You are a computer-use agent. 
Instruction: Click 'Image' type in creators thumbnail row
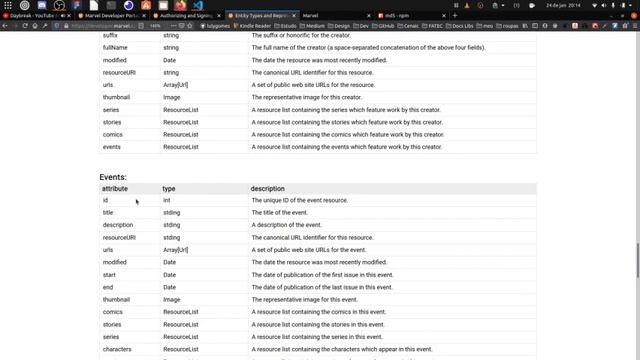(x=172, y=97)
